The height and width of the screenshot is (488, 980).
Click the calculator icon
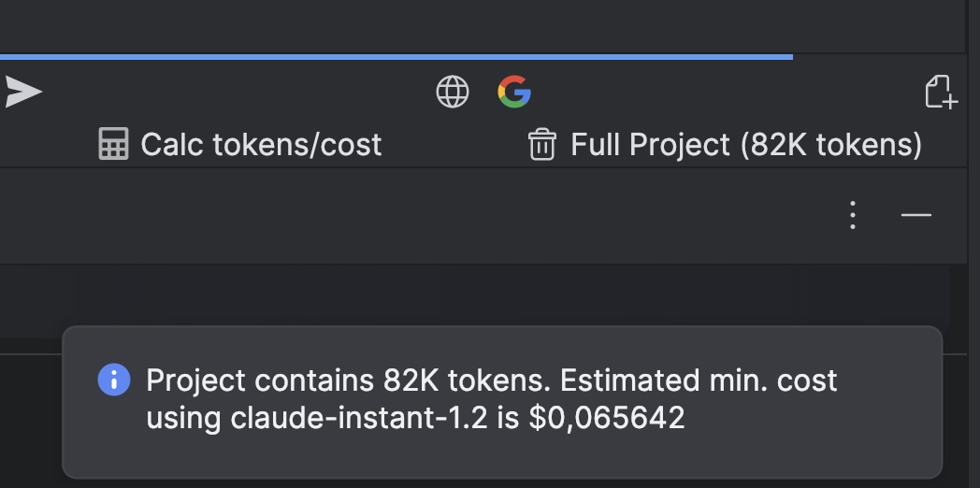click(x=113, y=145)
